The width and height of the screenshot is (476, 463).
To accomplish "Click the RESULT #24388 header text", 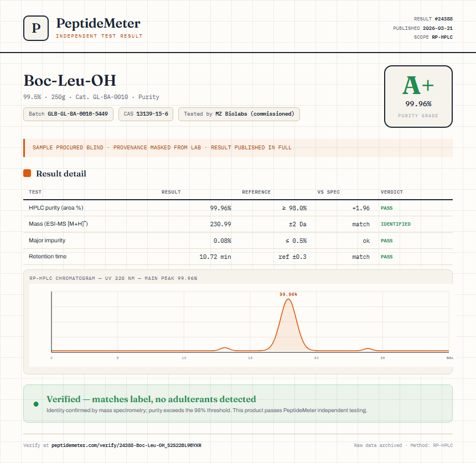I will pos(433,19).
